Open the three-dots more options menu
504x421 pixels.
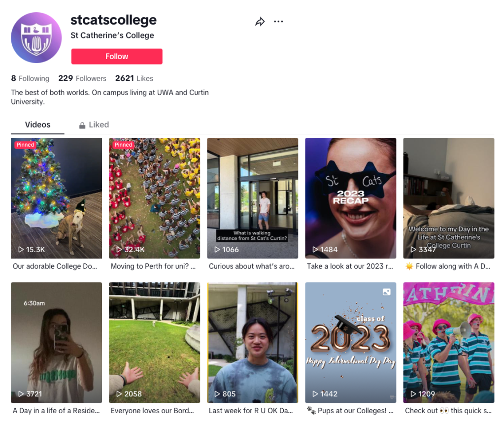click(x=278, y=22)
